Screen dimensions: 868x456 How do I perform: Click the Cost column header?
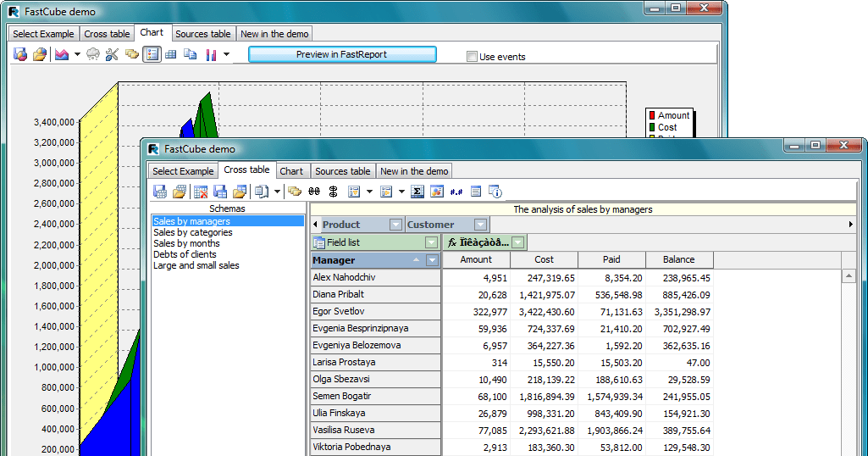click(544, 260)
